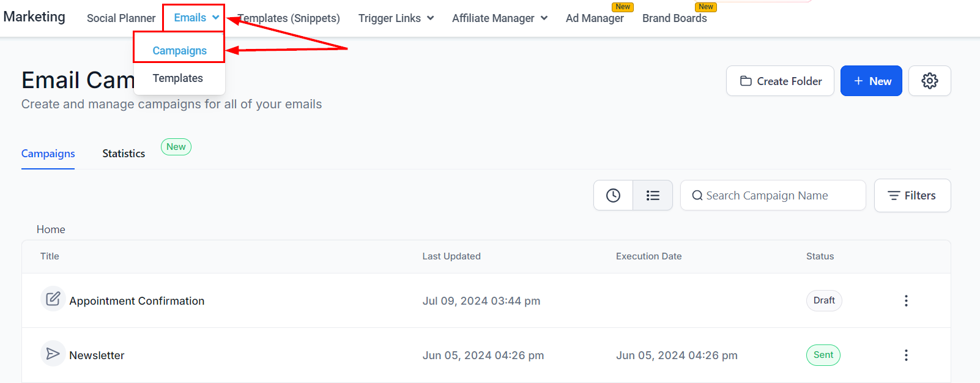Click the Newsletter sent paper-plane icon
Viewport: 980px width, 383px height.
coord(53,354)
